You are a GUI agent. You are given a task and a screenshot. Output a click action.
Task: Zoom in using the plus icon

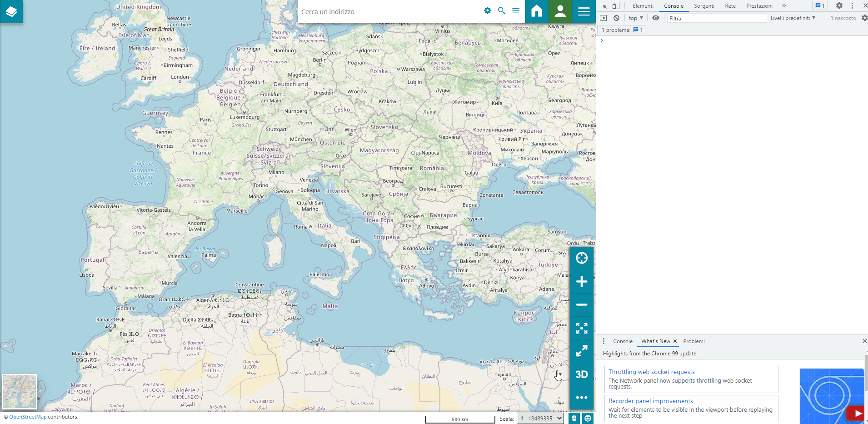pyautogui.click(x=582, y=281)
